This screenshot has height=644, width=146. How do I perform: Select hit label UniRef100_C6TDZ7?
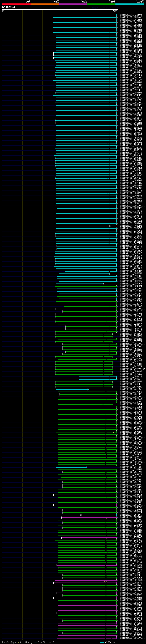tap(131, 80)
